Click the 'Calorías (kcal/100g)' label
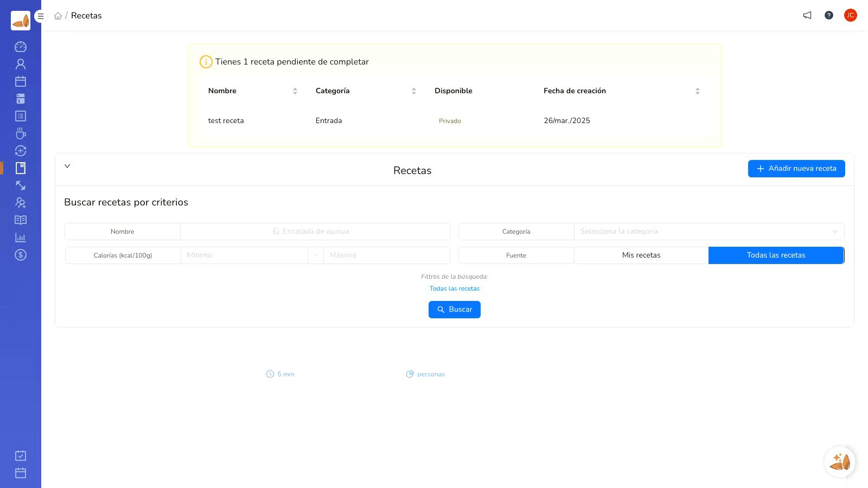868x488 pixels. click(123, 255)
